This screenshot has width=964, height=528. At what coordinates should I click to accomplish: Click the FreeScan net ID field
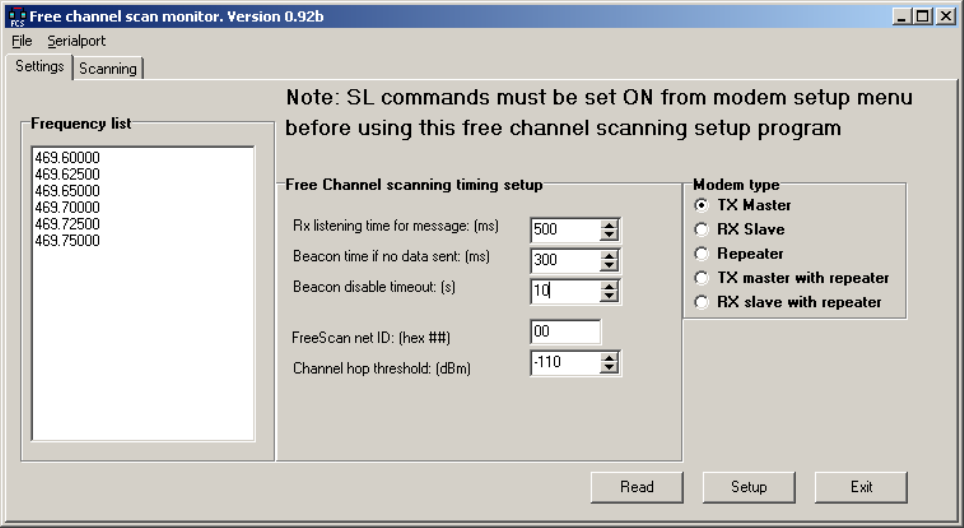pos(565,332)
